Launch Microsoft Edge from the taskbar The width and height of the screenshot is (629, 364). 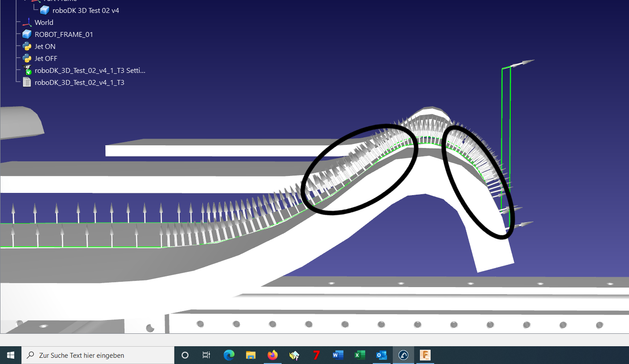(229, 355)
